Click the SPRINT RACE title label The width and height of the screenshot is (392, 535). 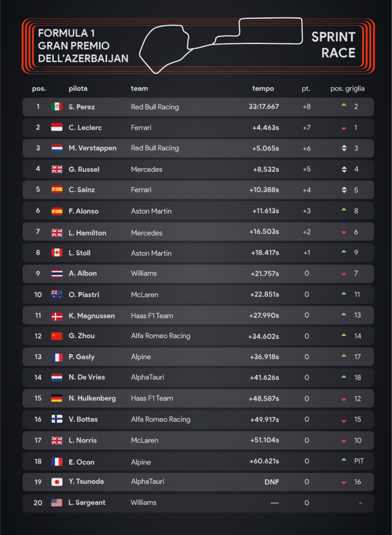coord(334,44)
